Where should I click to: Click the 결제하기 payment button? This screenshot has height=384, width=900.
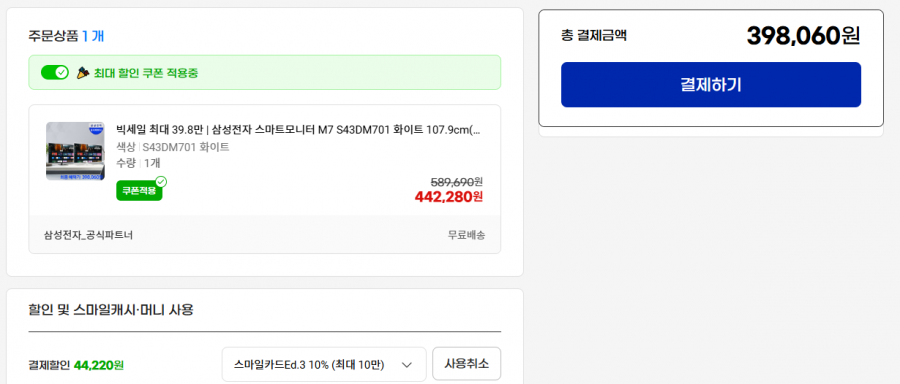click(711, 85)
